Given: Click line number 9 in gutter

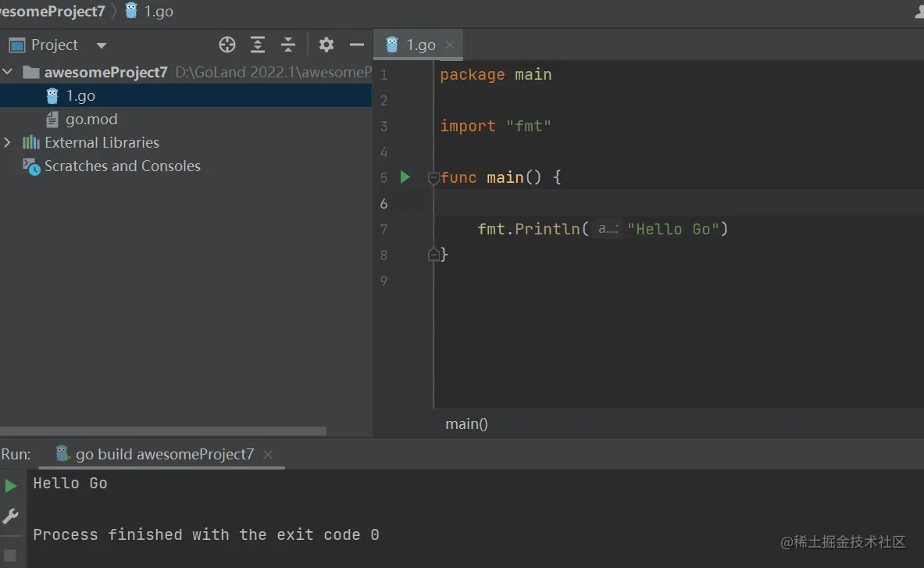Looking at the screenshot, I should pyautogui.click(x=384, y=280).
